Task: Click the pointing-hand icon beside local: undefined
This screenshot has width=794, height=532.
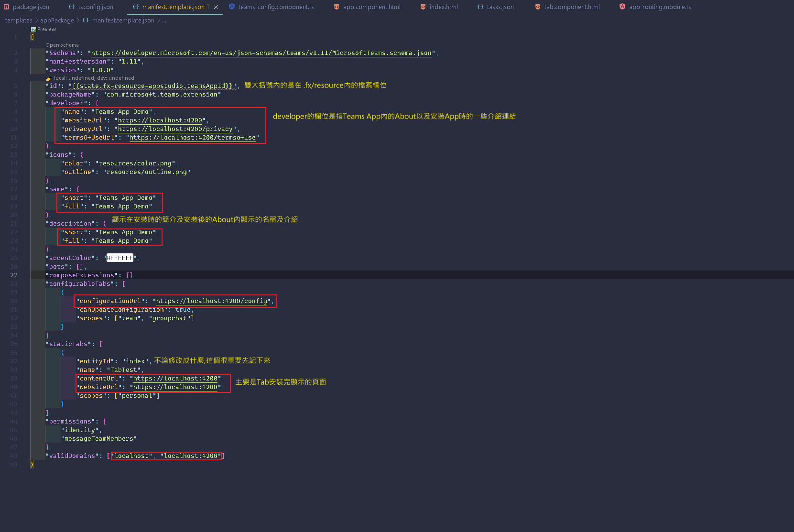Action: [x=49, y=78]
